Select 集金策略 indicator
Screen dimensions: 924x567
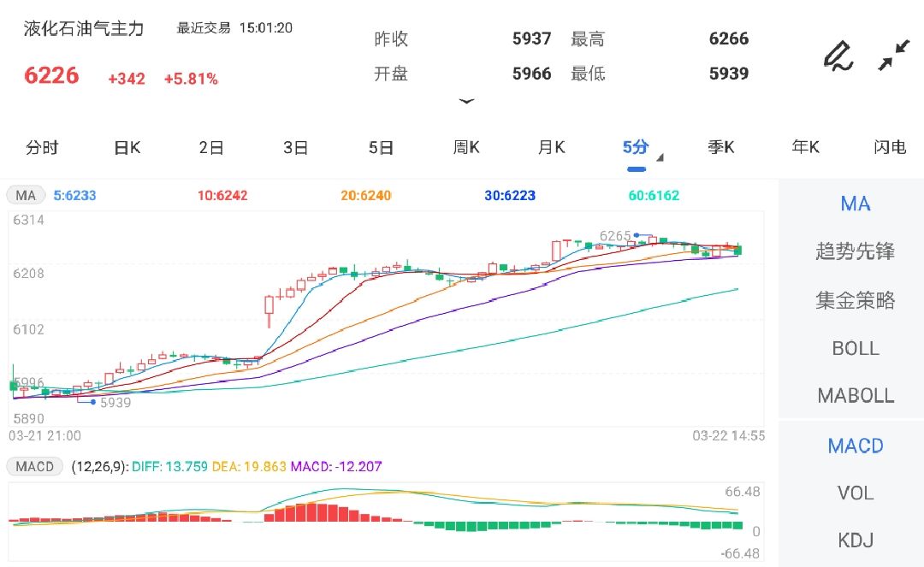855,300
